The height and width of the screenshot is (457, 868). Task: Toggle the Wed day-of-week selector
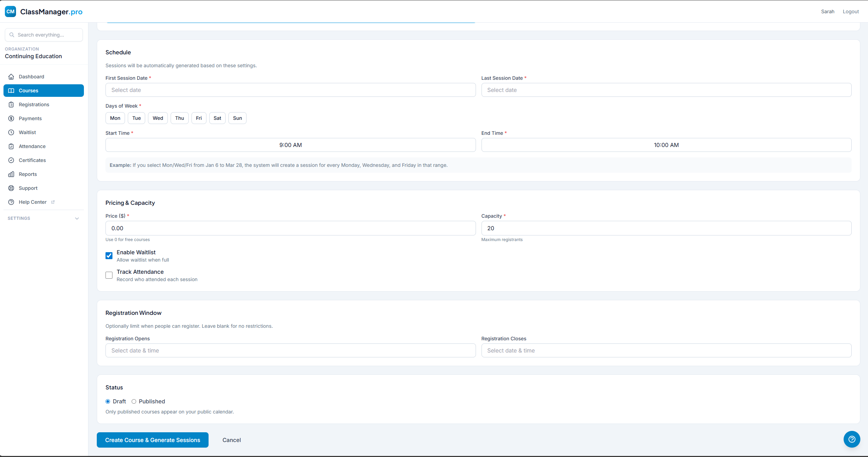(x=157, y=118)
